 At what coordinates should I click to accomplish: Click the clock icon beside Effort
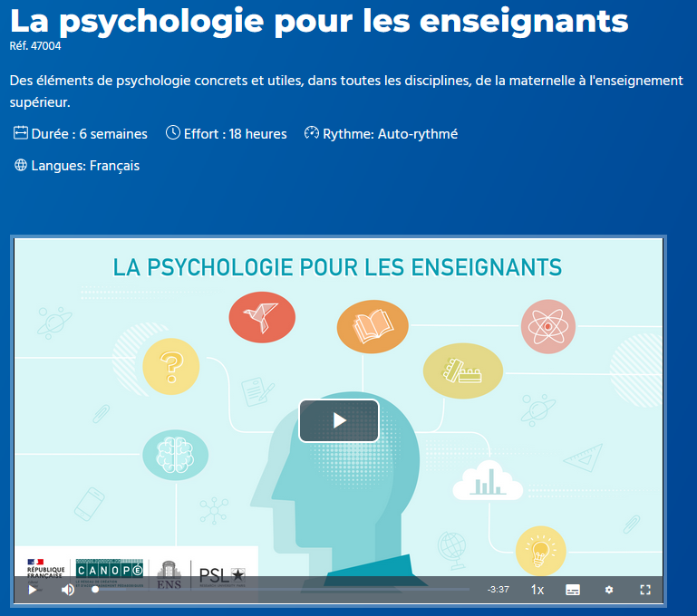point(173,134)
